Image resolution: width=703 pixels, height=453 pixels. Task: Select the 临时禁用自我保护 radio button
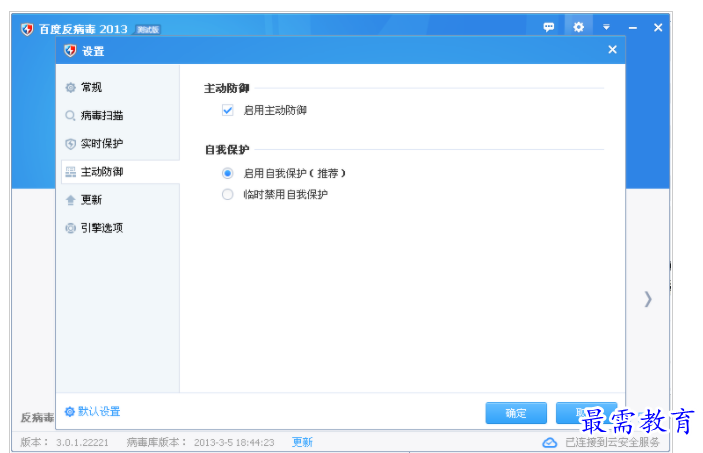pos(228,194)
